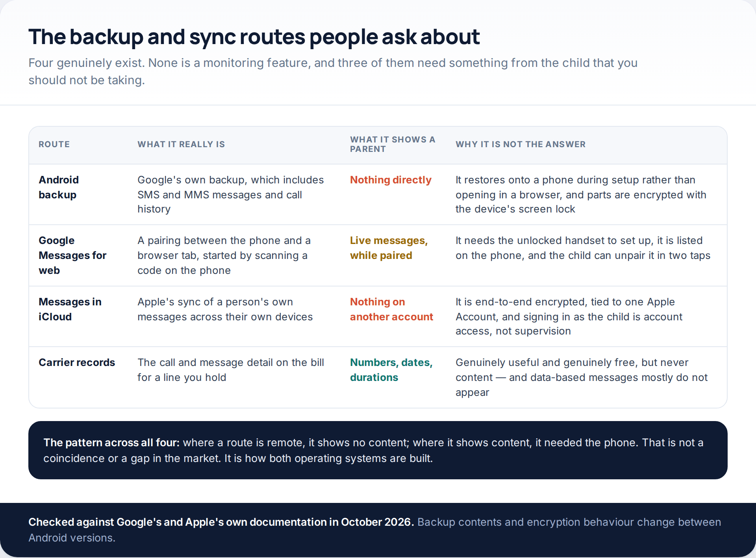Click the text "It restores onto a phone during setup"
The height and width of the screenshot is (558, 756).
581,194
